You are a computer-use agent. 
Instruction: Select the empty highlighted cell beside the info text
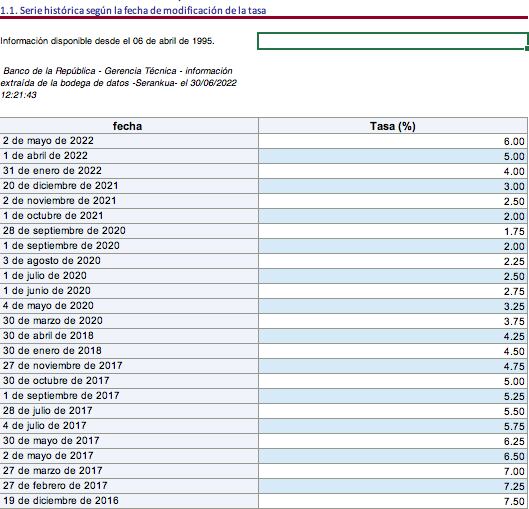(392, 41)
